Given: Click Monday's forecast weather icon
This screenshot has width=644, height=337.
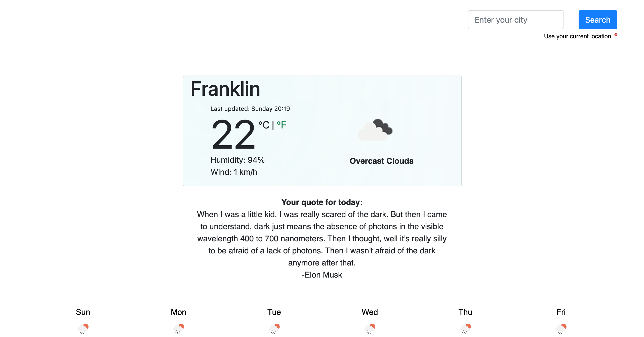Looking at the screenshot, I should pyautogui.click(x=179, y=328).
